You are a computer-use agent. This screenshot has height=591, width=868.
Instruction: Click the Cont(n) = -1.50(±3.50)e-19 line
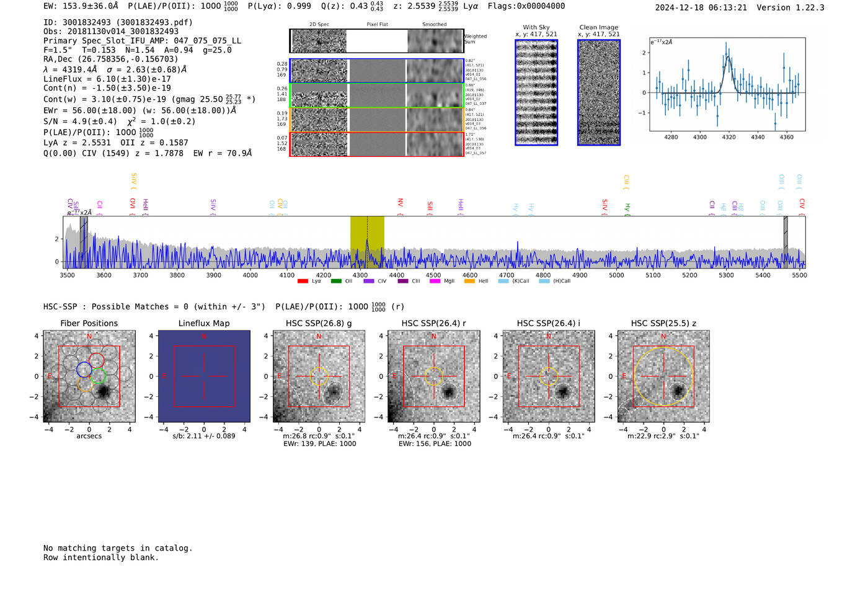[x=107, y=88]
